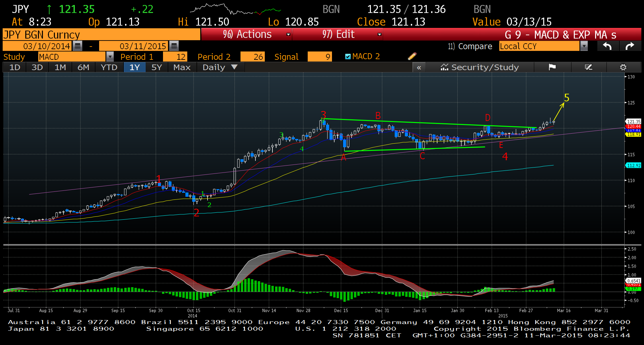Click the flag icon in chart toolbar
Viewport: 644px width, 345px height.
pos(552,67)
